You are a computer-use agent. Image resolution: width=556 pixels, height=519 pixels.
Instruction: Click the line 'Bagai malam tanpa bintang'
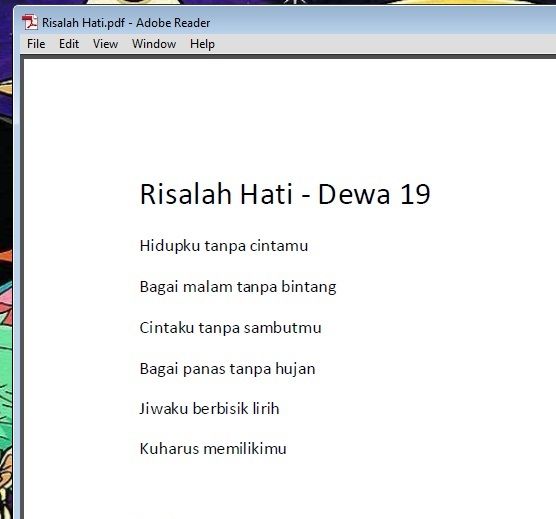point(238,287)
